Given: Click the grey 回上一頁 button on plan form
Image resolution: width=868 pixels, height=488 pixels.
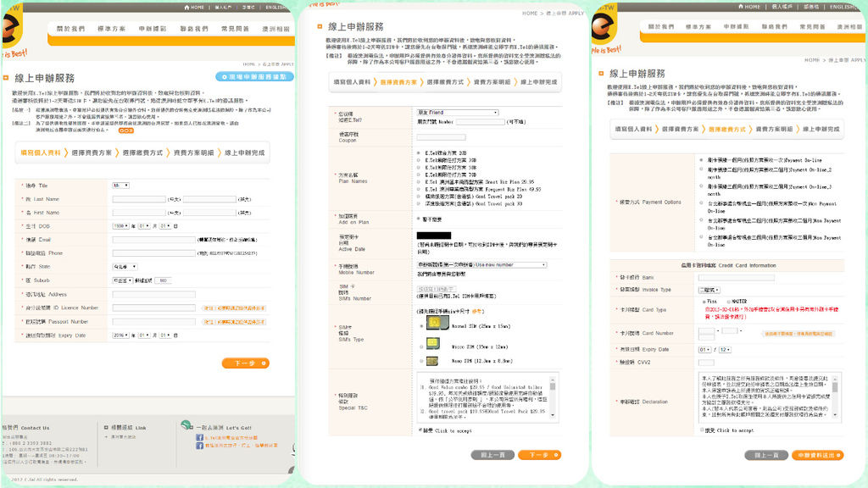Looking at the screenshot, I should [492, 455].
